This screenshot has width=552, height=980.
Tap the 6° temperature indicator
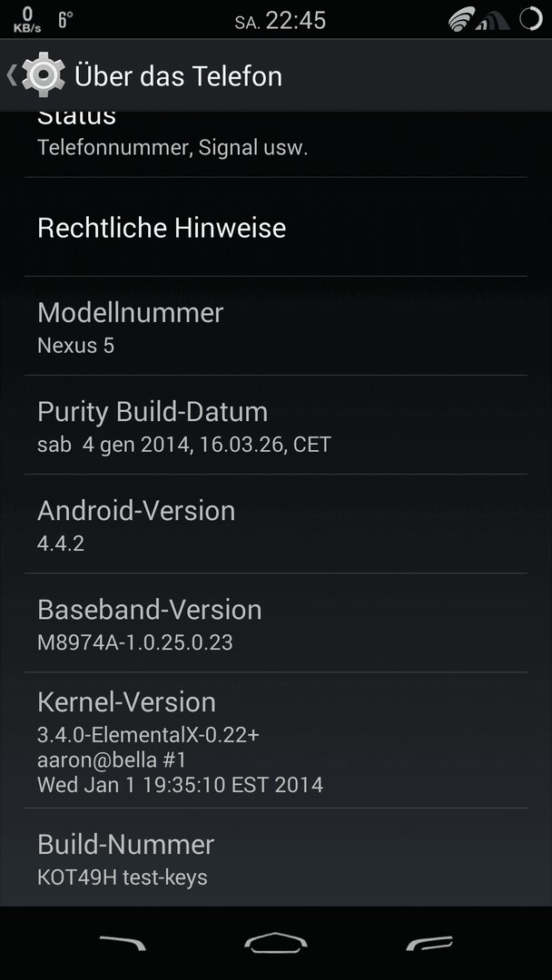pos(65,20)
